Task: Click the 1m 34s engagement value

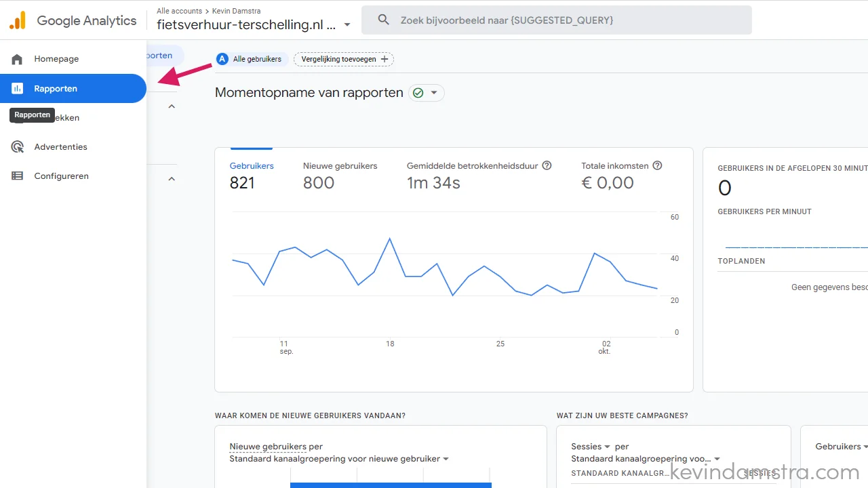Action: (x=433, y=182)
